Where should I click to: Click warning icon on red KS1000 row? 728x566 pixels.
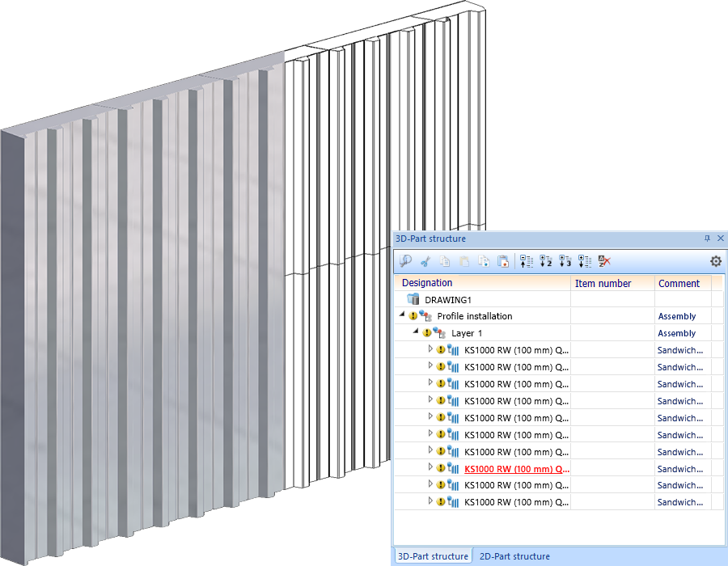[441, 469]
